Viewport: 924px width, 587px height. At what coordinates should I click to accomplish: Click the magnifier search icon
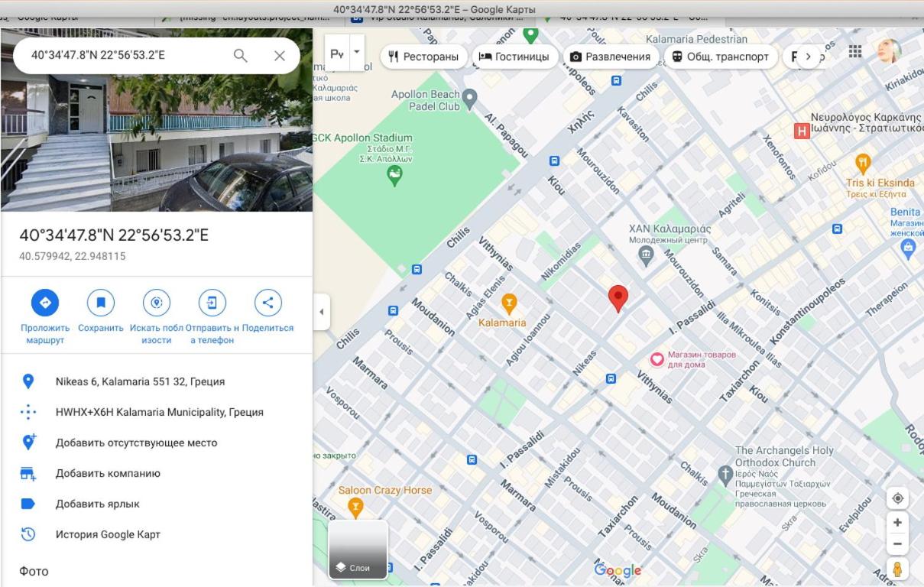tap(241, 56)
